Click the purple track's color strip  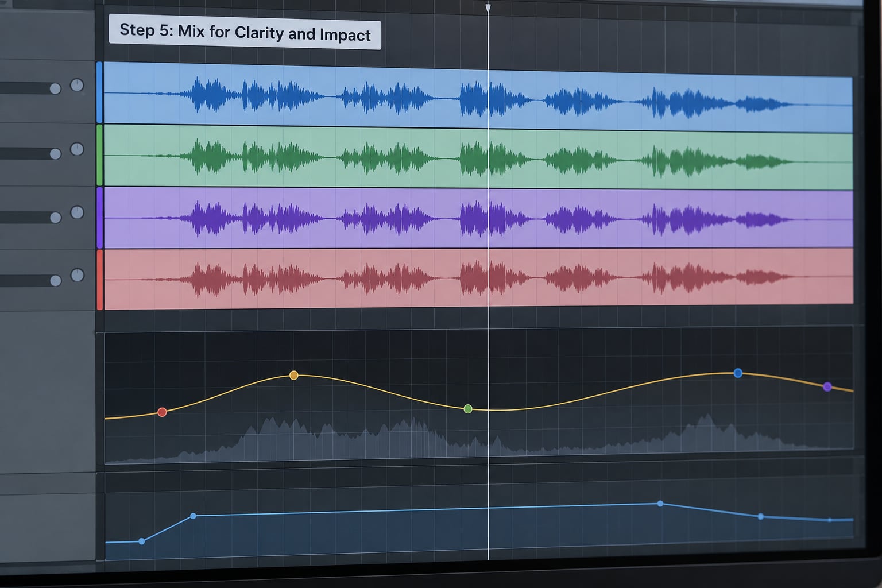coord(99,218)
